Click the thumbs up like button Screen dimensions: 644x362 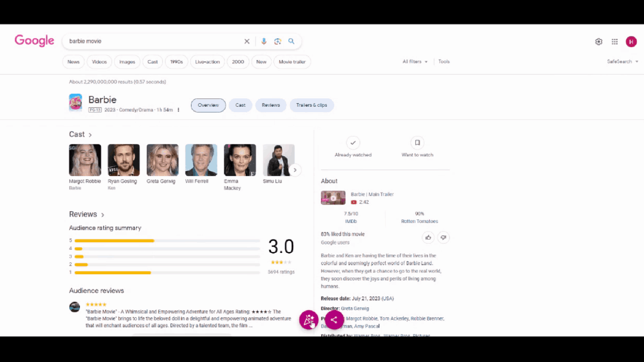tap(428, 237)
